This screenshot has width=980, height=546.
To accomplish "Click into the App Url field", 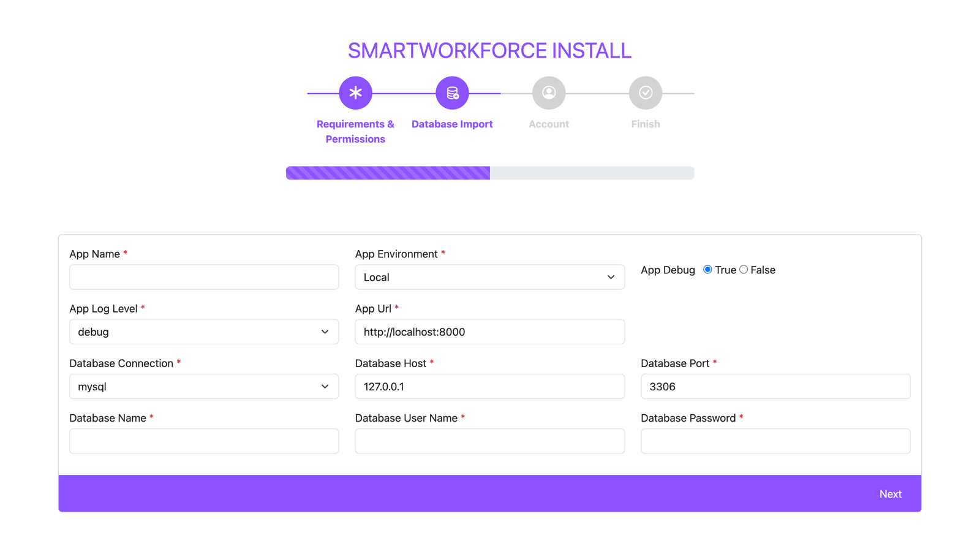I will point(489,332).
